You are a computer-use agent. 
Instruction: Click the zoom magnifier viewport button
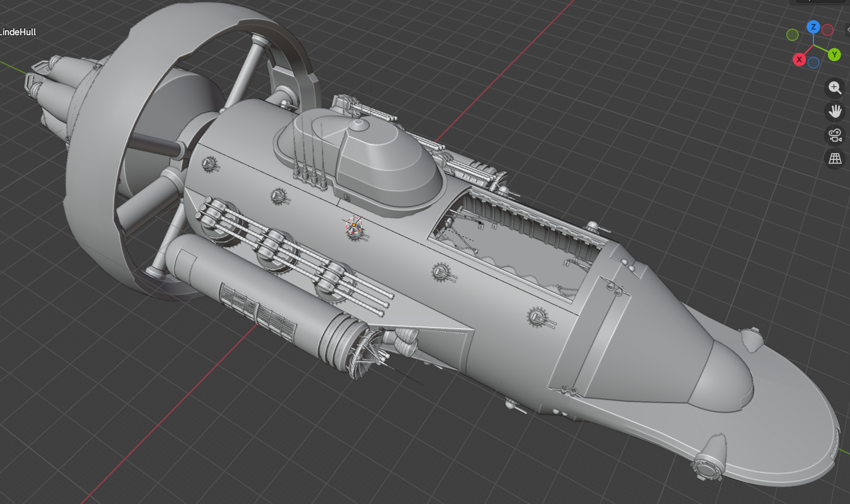pos(835,88)
